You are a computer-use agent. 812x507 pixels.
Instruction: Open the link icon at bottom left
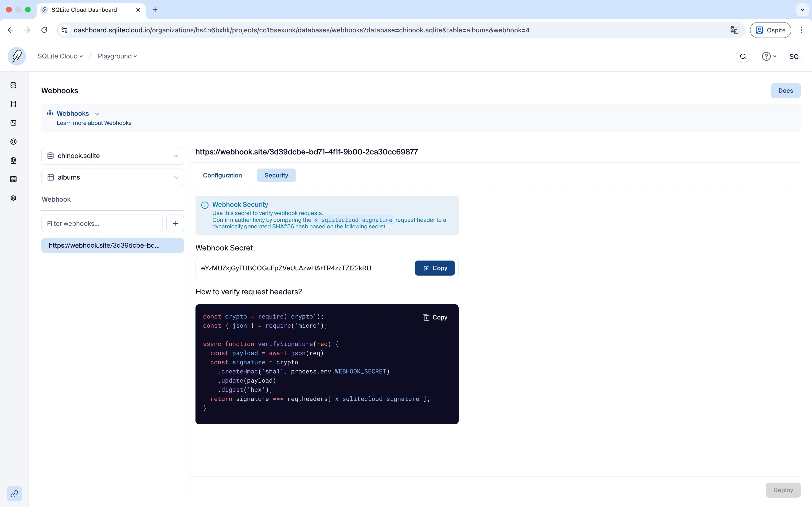(x=14, y=494)
